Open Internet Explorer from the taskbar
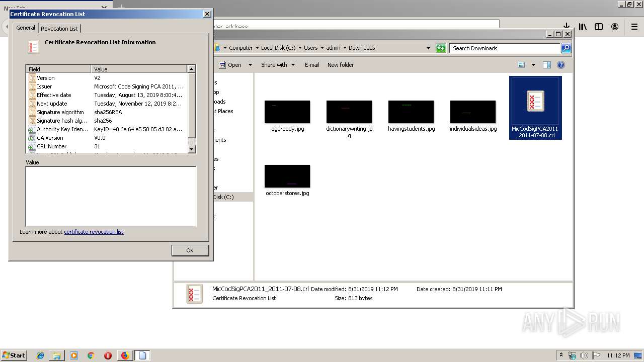The image size is (644, 362). pos(40,355)
